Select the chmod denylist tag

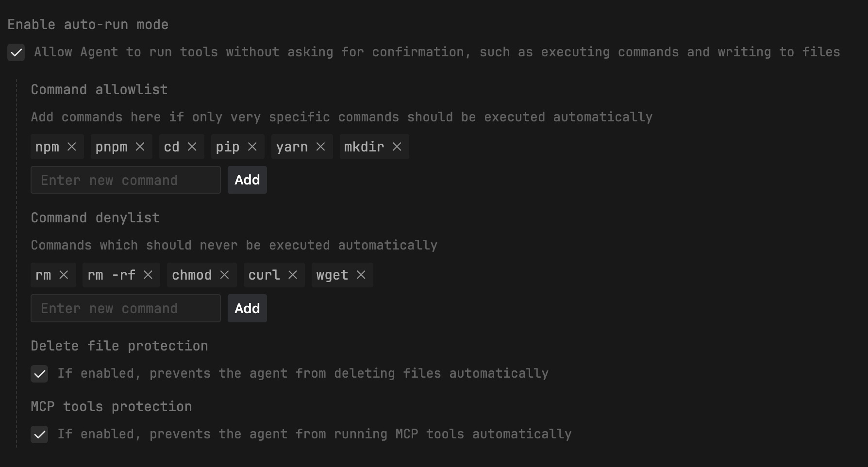click(192, 275)
